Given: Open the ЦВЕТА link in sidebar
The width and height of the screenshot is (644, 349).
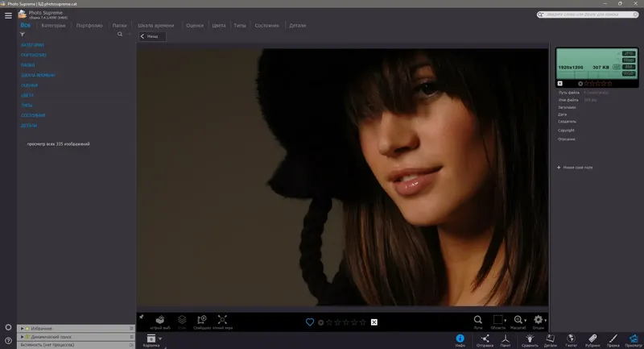Looking at the screenshot, I should [x=27, y=95].
